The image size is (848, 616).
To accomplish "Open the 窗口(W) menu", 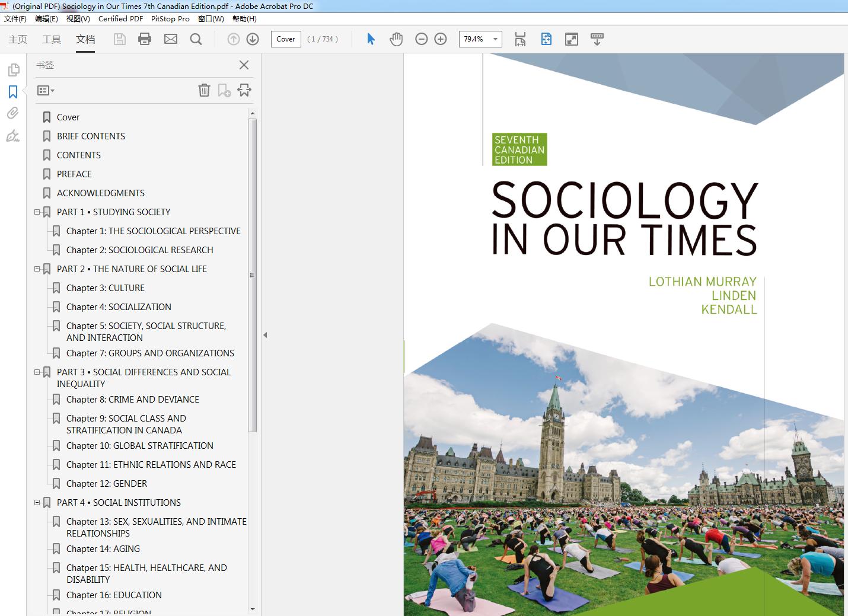I will 211,19.
